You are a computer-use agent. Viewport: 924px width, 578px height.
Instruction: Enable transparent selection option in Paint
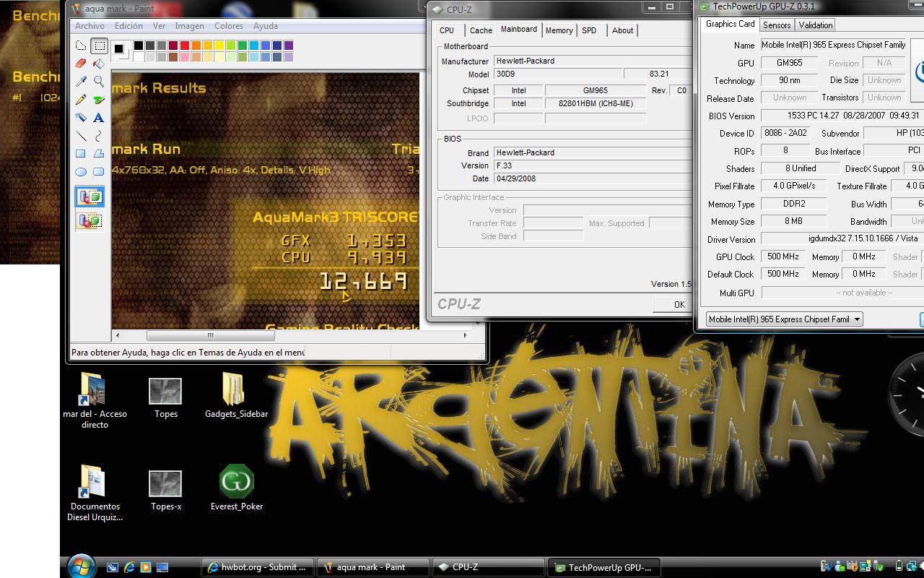(90, 220)
